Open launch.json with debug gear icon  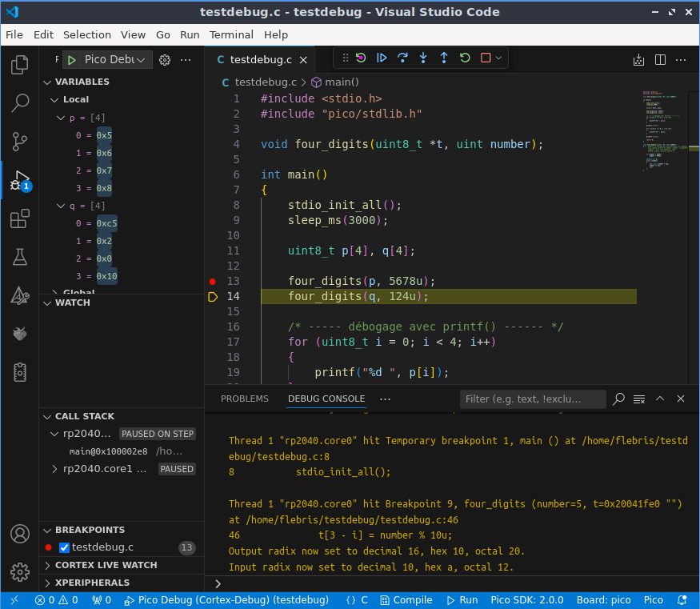[165, 60]
